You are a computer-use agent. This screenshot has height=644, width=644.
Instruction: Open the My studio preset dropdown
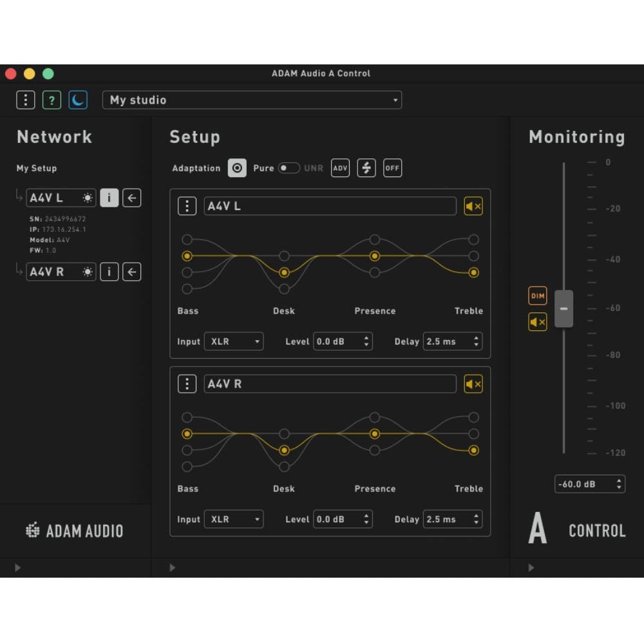[x=252, y=100]
